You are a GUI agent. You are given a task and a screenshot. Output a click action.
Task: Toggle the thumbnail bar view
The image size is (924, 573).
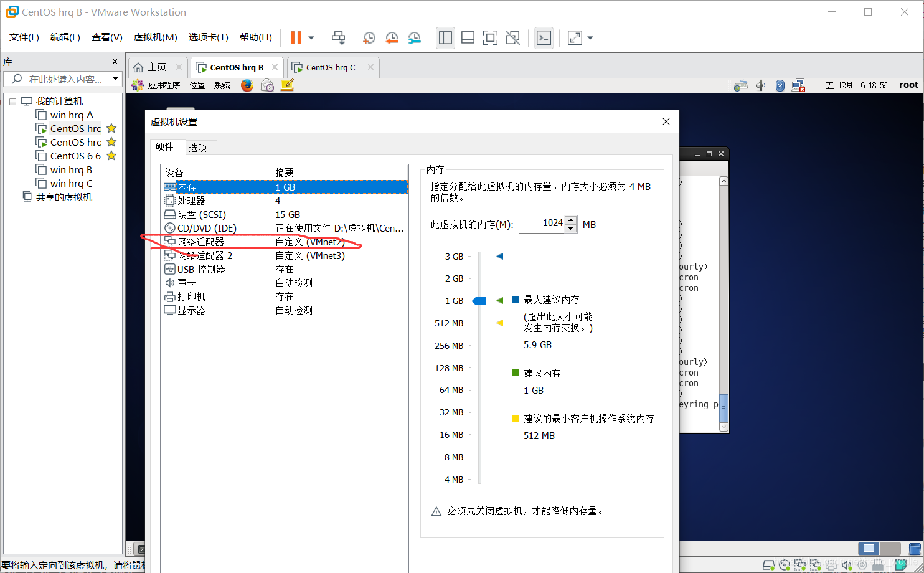[x=468, y=38]
